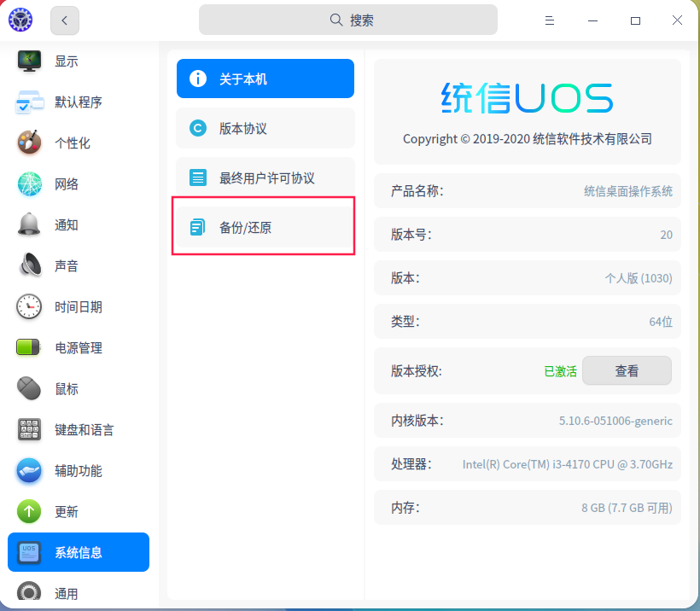Image resolution: width=700 pixels, height=611 pixels.
Task: Minimize the Control Center window
Action: pos(592,20)
